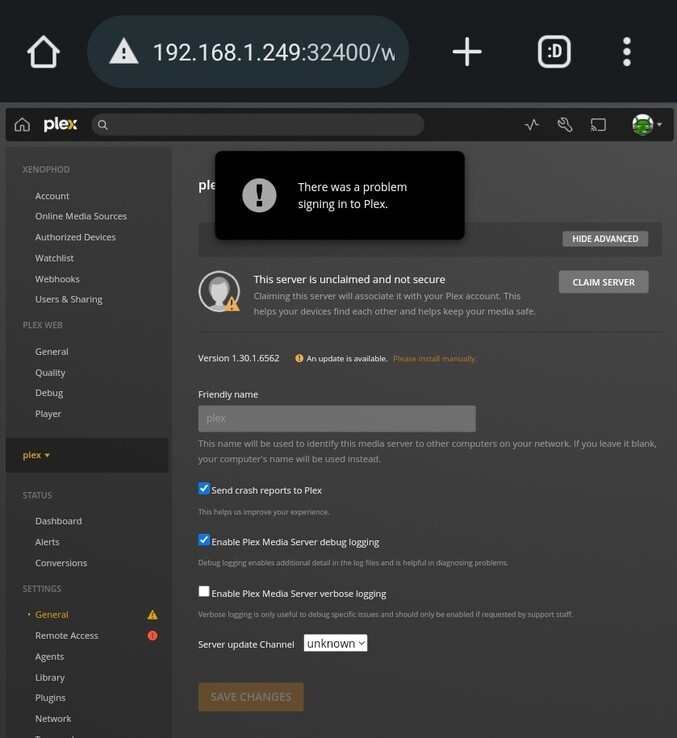Viewport: 677px width, 738px height.
Task: Open Plugins settings
Action: coord(50,698)
